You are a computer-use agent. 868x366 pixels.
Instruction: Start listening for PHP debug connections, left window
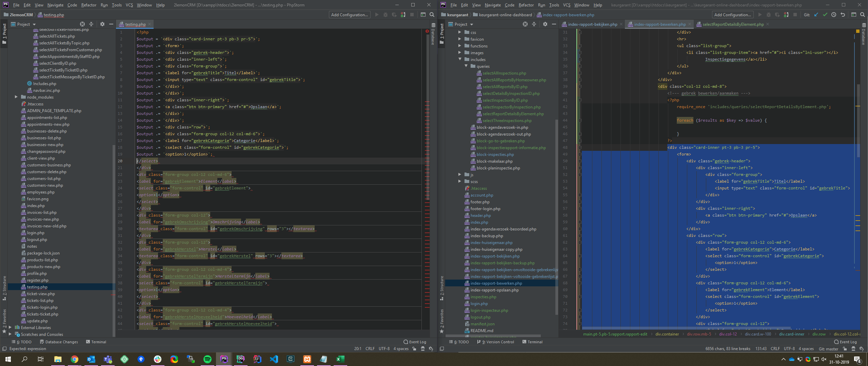403,15
